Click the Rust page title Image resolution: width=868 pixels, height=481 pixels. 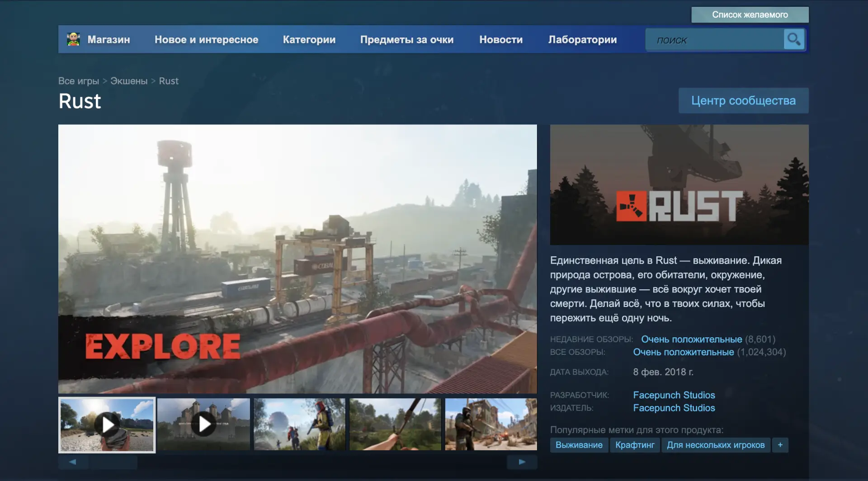click(80, 101)
